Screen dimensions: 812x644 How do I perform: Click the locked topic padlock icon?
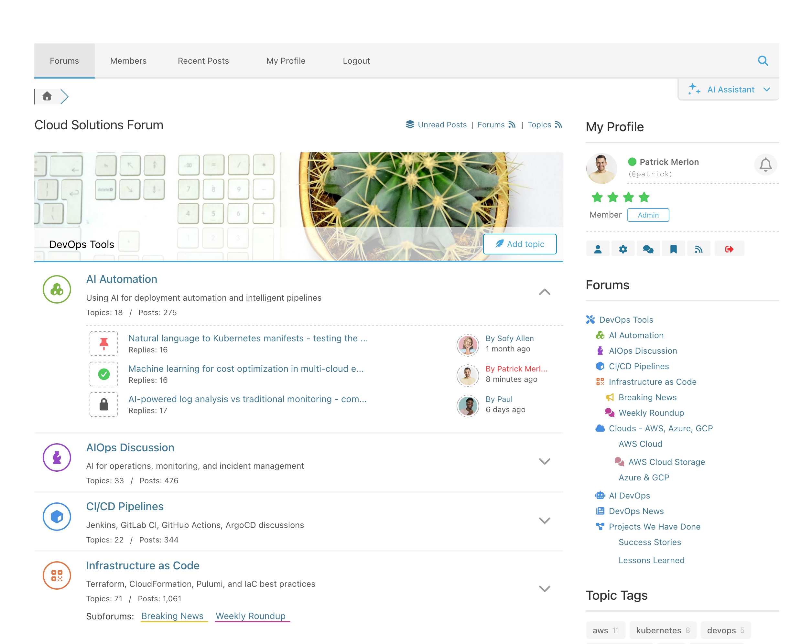(x=103, y=404)
